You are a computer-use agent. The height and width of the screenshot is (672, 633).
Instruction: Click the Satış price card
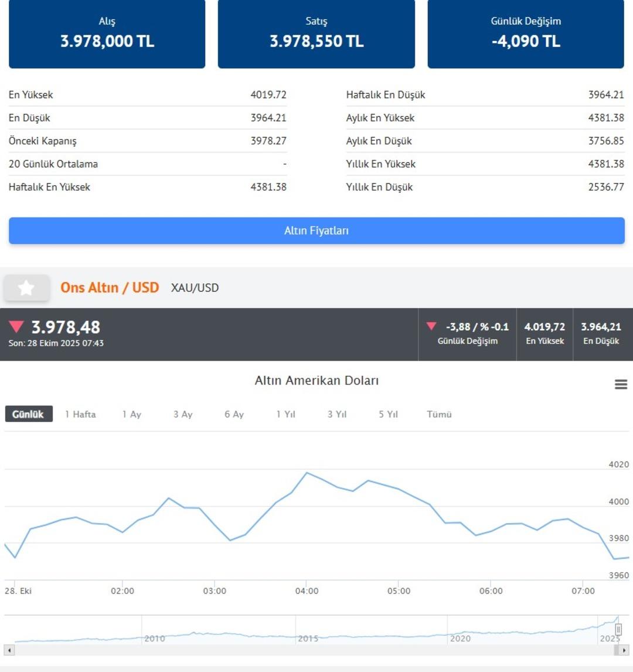pyautogui.click(x=316, y=33)
